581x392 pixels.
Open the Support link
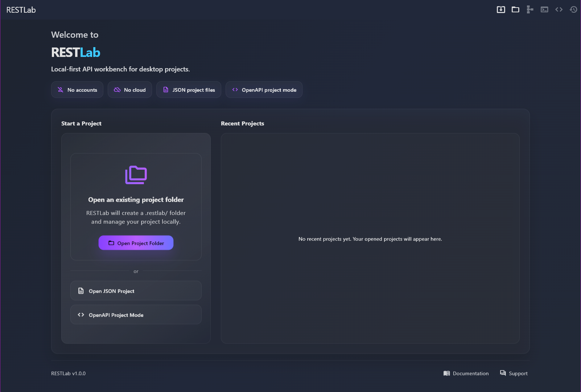pyautogui.click(x=514, y=374)
